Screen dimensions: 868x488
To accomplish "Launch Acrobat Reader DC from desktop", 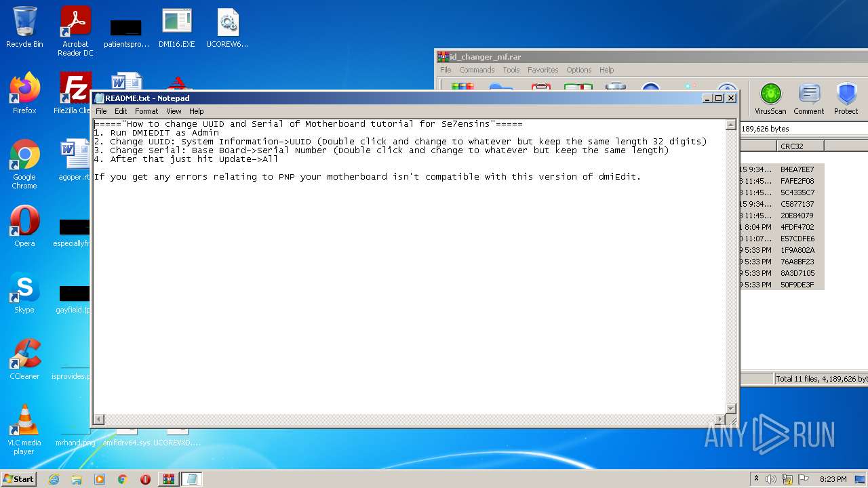I will 75,31.
